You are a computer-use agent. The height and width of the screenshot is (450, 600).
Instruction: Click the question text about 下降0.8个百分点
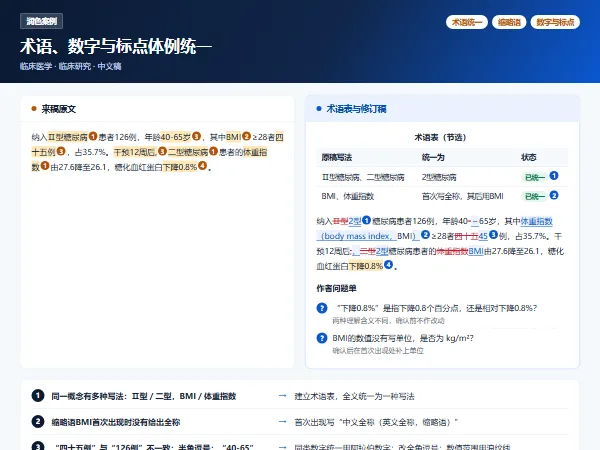(437, 308)
